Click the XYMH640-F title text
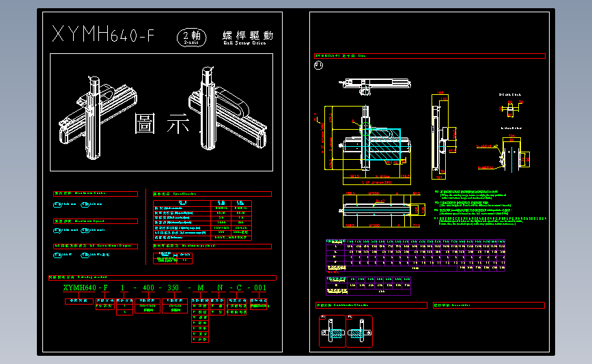 tap(103, 34)
